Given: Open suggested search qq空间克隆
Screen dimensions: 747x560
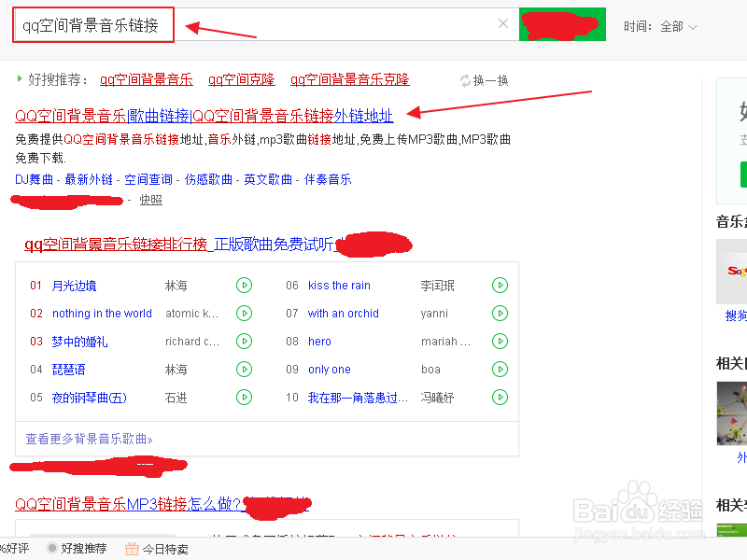Looking at the screenshot, I should point(242,79).
